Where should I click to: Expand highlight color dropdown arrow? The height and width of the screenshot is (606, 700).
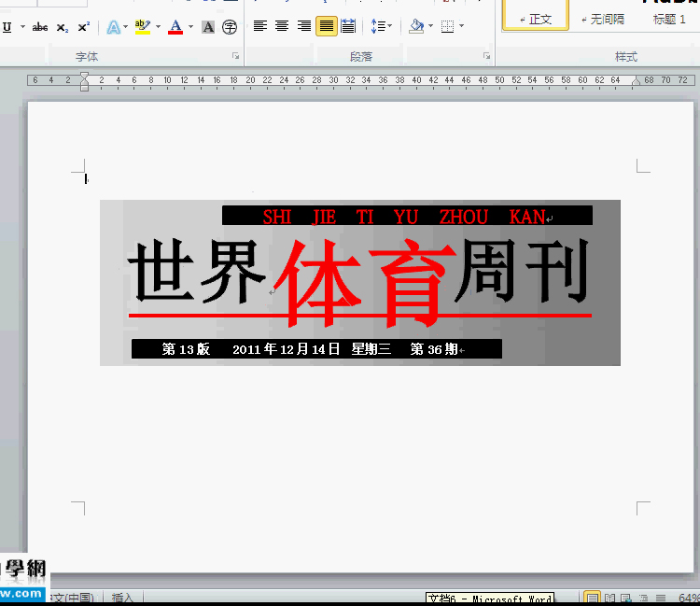158,27
